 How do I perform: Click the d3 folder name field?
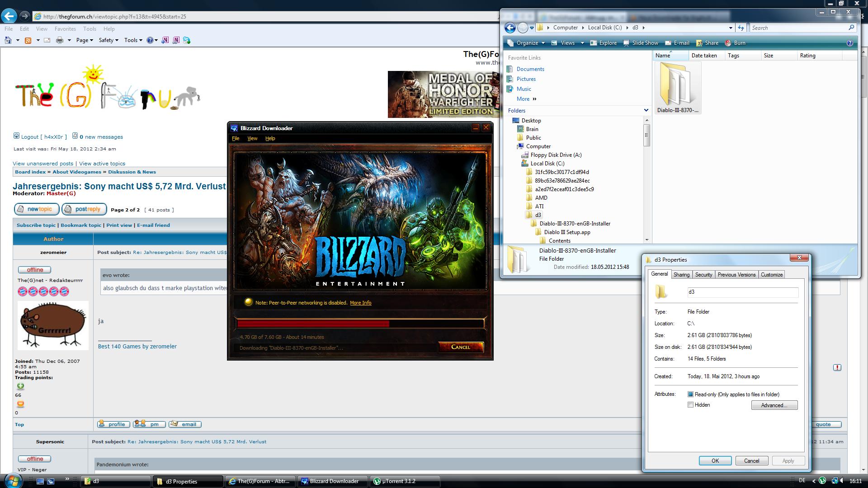(743, 292)
